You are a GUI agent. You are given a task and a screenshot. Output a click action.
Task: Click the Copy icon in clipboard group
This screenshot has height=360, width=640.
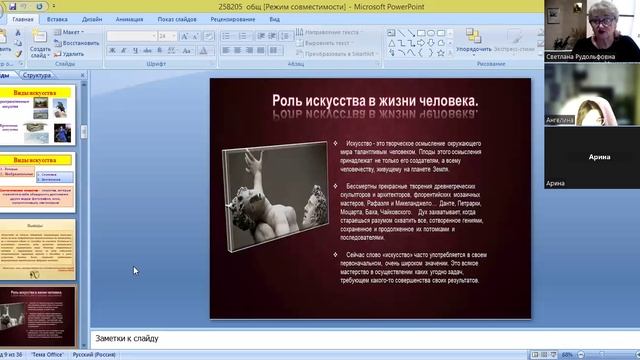[x=18, y=43]
